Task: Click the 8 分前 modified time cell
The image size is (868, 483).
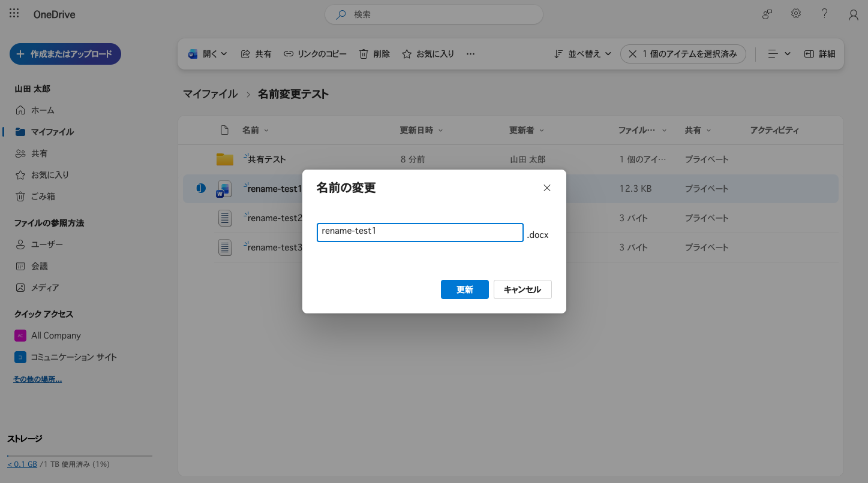Action: pyautogui.click(x=413, y=159)
